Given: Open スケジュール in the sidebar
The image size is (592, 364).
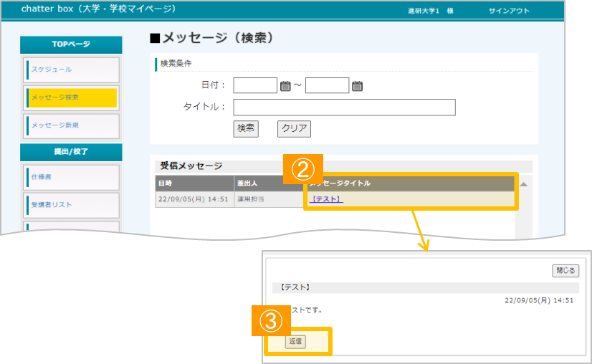Looking at the screenshot, I should [x=71, y=70].
